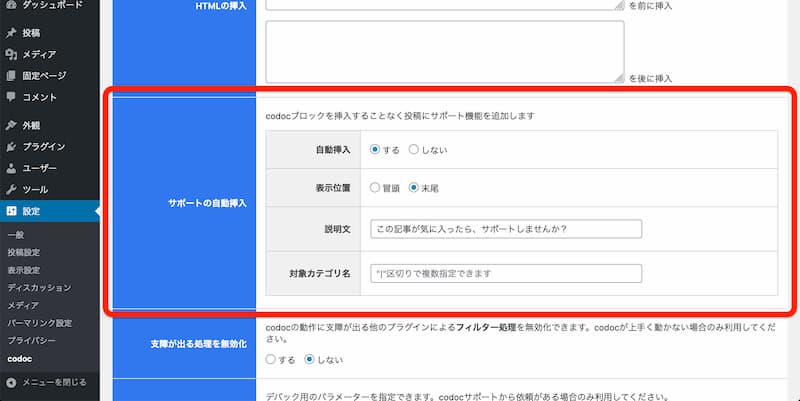
Task: Click the 対象カテゴリ名 input field
Action: pyautogui.click(x=506, y=273)
